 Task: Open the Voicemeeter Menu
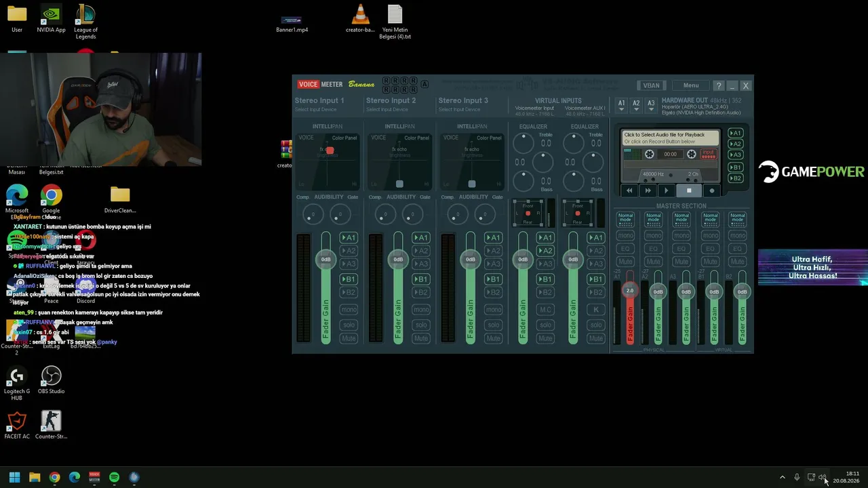(691, 85)
